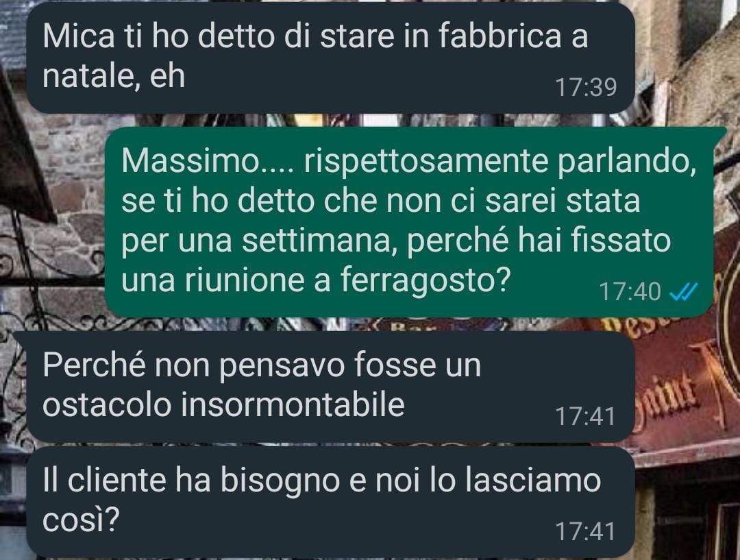Select the 'Il cliente ha bisogno' message
This screenshot has width=740, height=560.
pos(330,502)
